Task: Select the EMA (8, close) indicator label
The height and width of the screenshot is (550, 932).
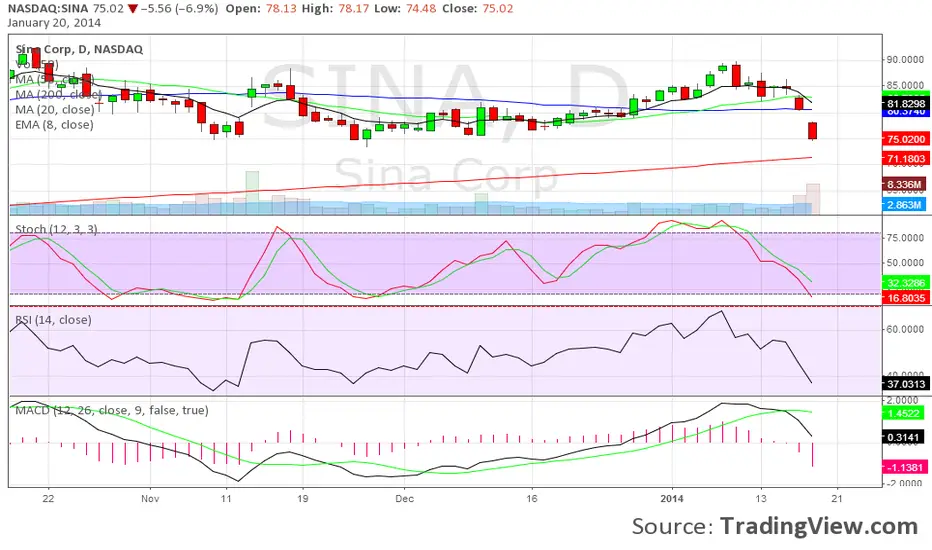Action: (x=54, y=125)
